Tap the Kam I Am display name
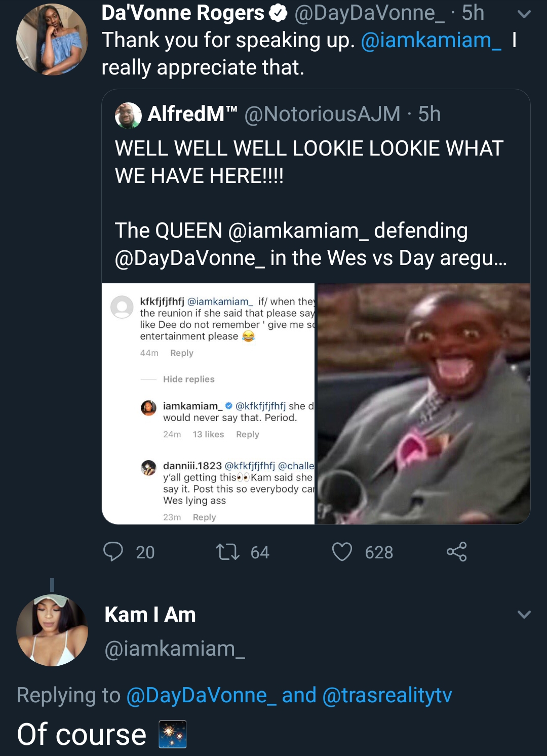This screenshot has width=547, height=756. [x=150, y=615]
